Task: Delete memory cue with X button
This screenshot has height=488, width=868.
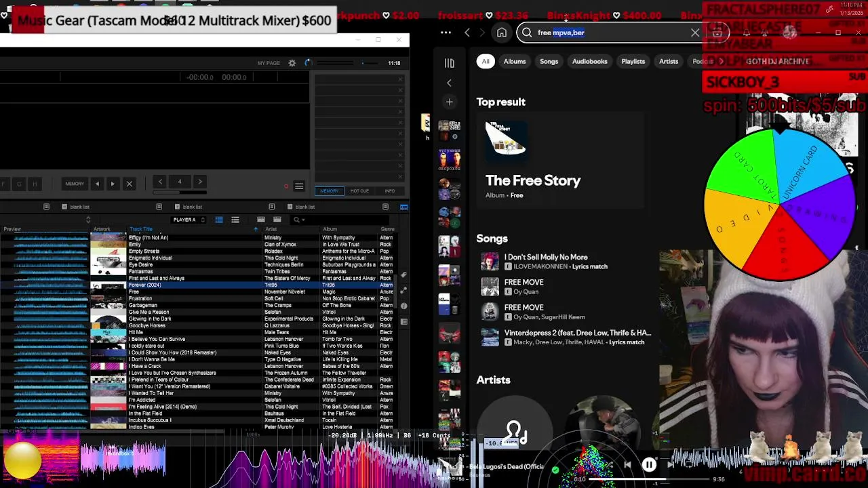Action: point(129,184)
